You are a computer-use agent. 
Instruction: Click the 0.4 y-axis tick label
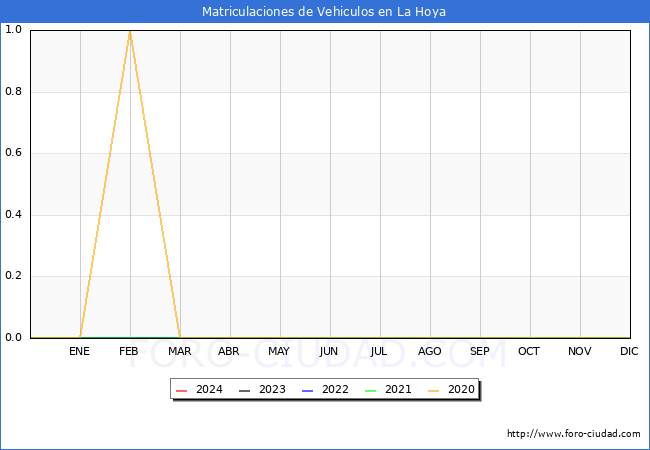(14, 215)
